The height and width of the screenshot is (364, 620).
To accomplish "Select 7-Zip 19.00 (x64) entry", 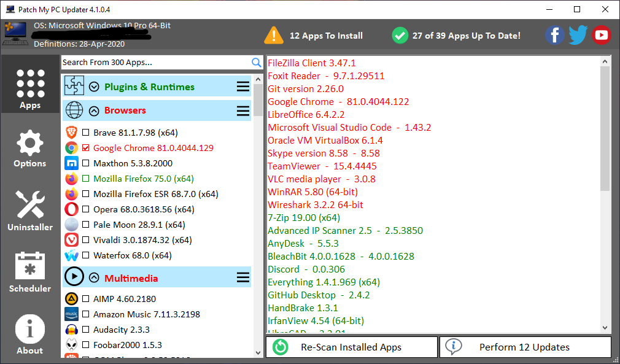I will tap(304, 218).
